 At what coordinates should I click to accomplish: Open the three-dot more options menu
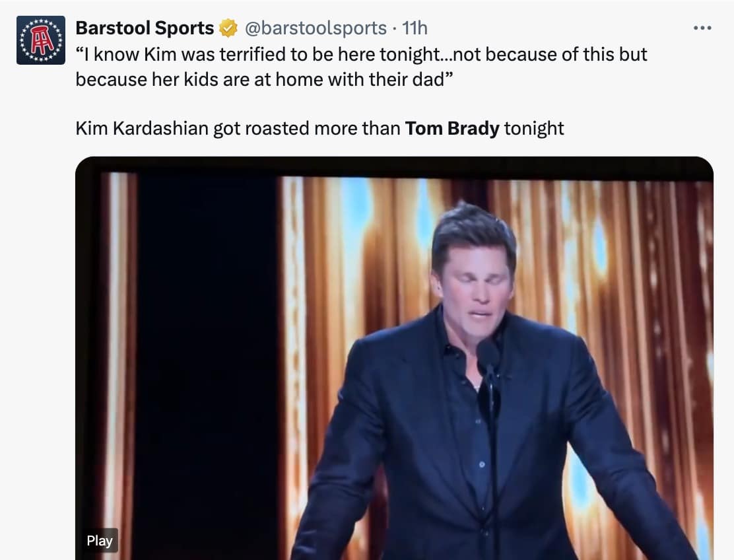(702, 28)
